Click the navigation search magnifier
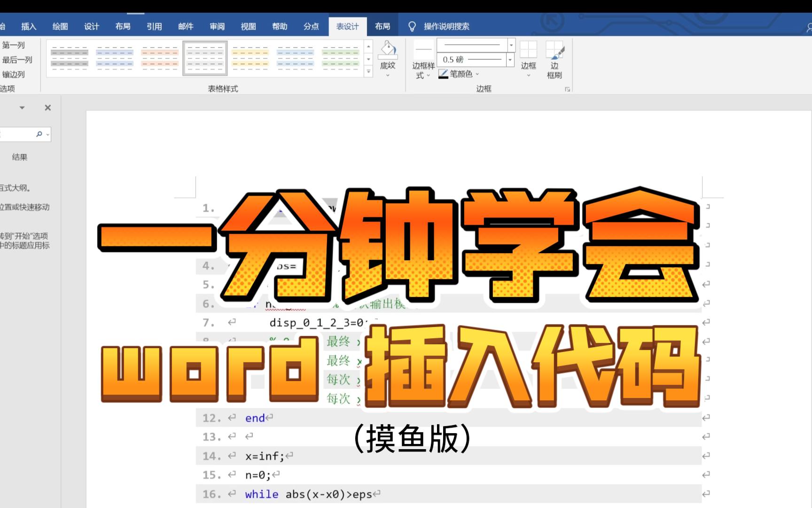 pos(39,134)
